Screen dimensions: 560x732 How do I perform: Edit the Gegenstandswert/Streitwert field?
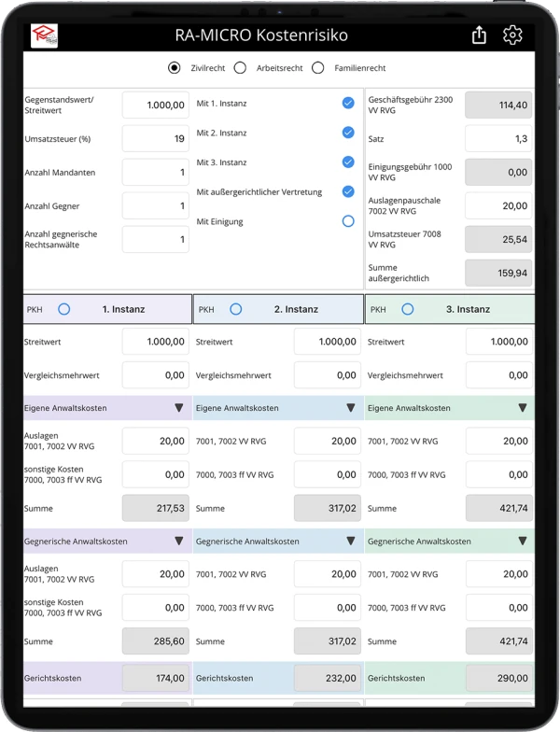156,105
